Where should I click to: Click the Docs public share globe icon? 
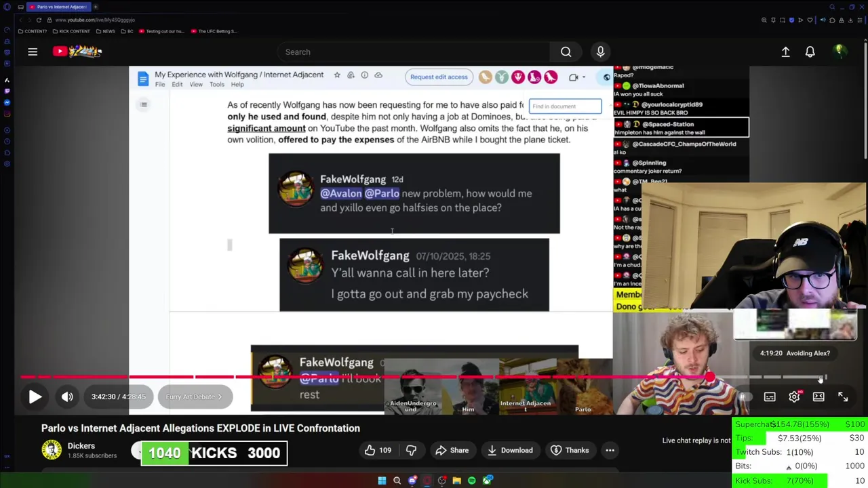607,77
